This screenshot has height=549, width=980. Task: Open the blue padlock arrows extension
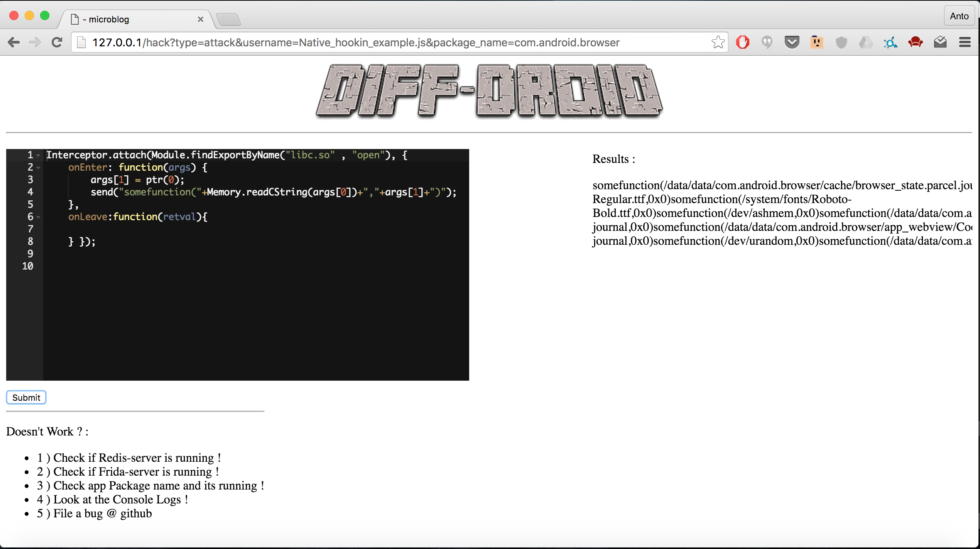tap(890, 42)
